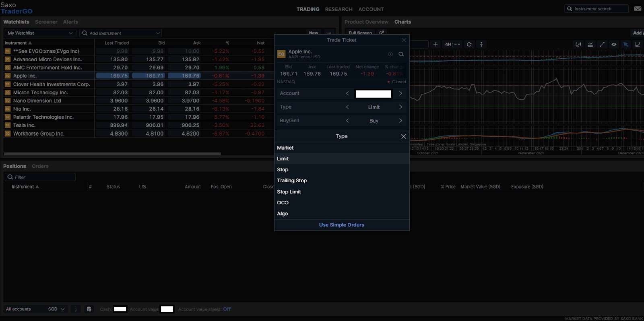Click the next arrow on the Account row
644x321 pixels.
click(x=400, y=93)
